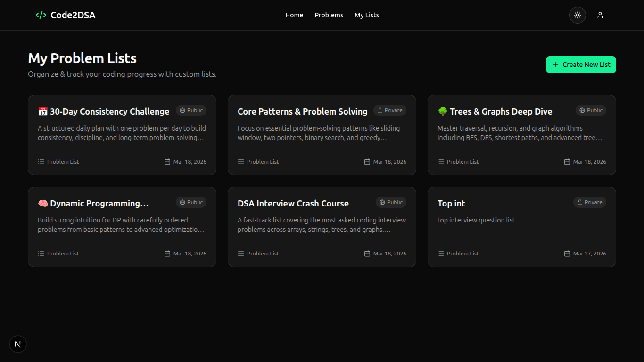Click the Create New List button
This screenshot has width=644, height=362.
click(x=581, y=65)
